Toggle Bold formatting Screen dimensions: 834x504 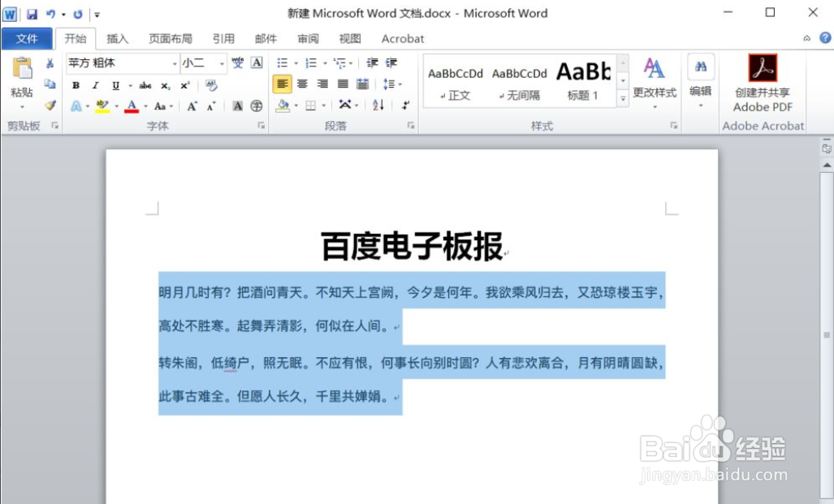pos(76,85)
